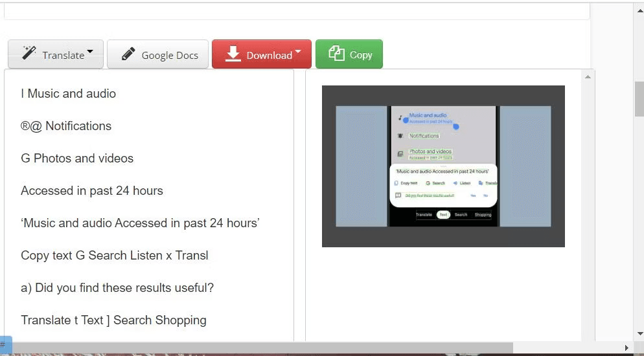The width and height of the screenshot is (644, 356).
Task: Expand the Translate dropdown caret
Action: [x=90, y=52]
